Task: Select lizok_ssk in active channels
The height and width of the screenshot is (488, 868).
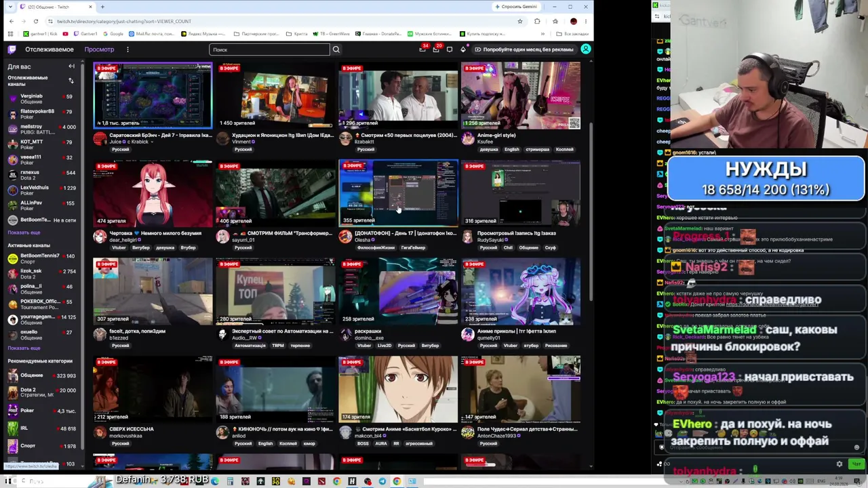Action: (x=42, y=274)
